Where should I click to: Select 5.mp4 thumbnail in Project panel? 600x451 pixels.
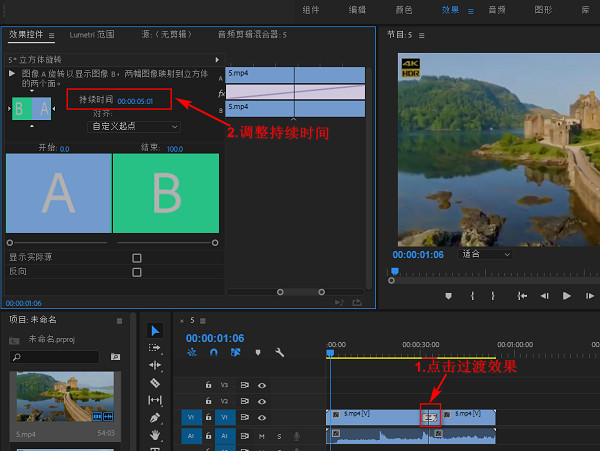tap(65, 397)
